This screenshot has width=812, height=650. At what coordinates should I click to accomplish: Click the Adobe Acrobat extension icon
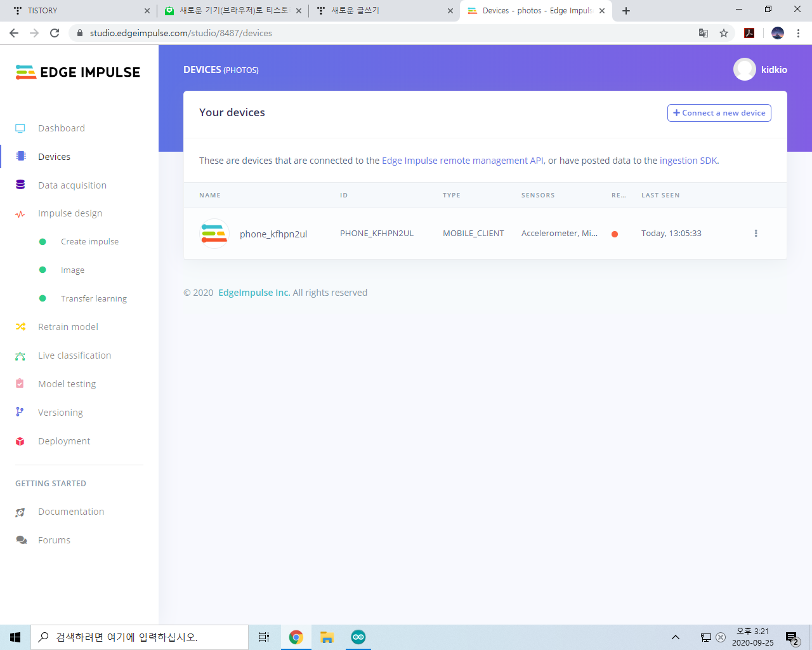coord(749,33)
